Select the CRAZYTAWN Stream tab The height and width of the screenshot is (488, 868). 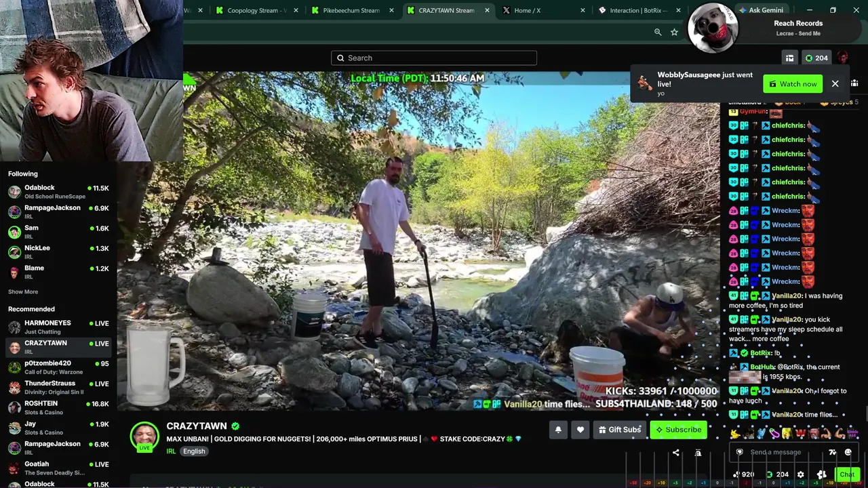[447, 10]
